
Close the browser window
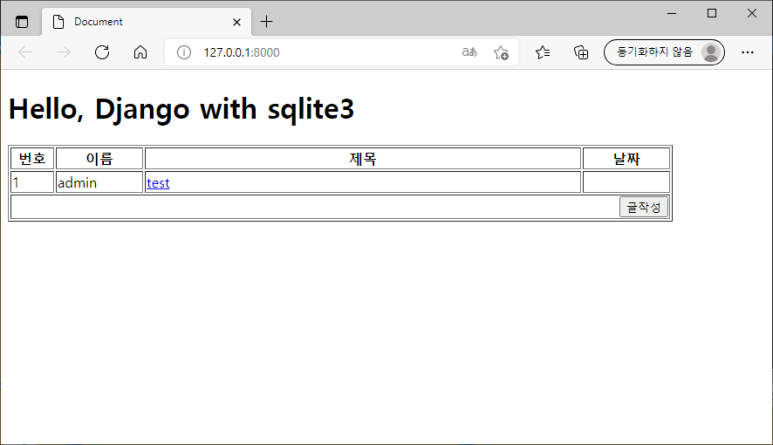tap(751, 13)
